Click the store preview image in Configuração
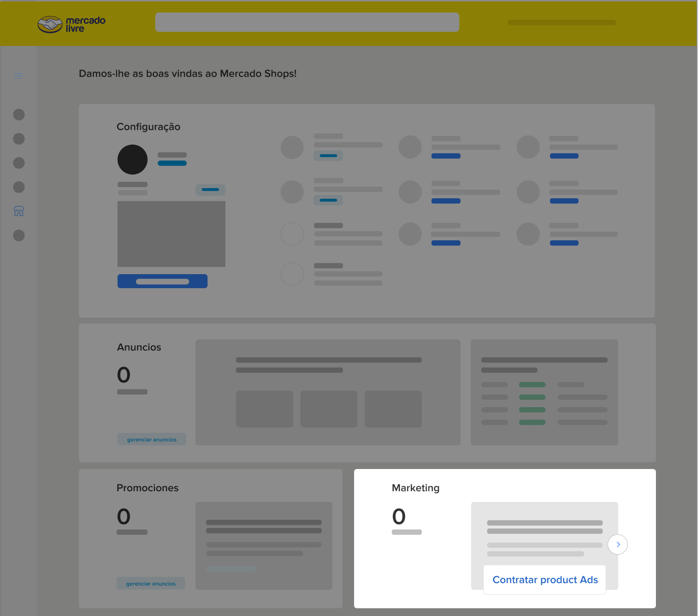The width and height of the screenshot is (698, 616). [x=171, y=234]
